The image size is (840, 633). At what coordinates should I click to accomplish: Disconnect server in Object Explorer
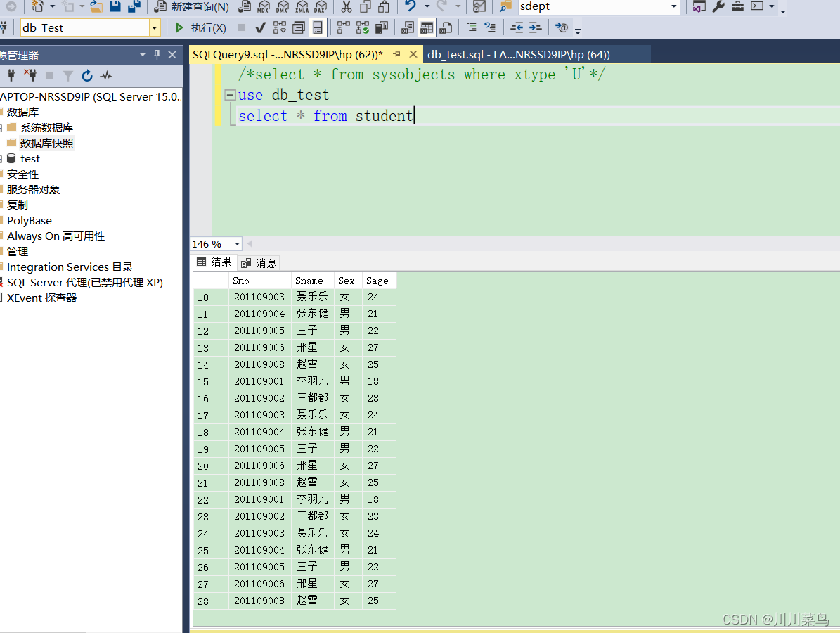(x=30, y=75)
